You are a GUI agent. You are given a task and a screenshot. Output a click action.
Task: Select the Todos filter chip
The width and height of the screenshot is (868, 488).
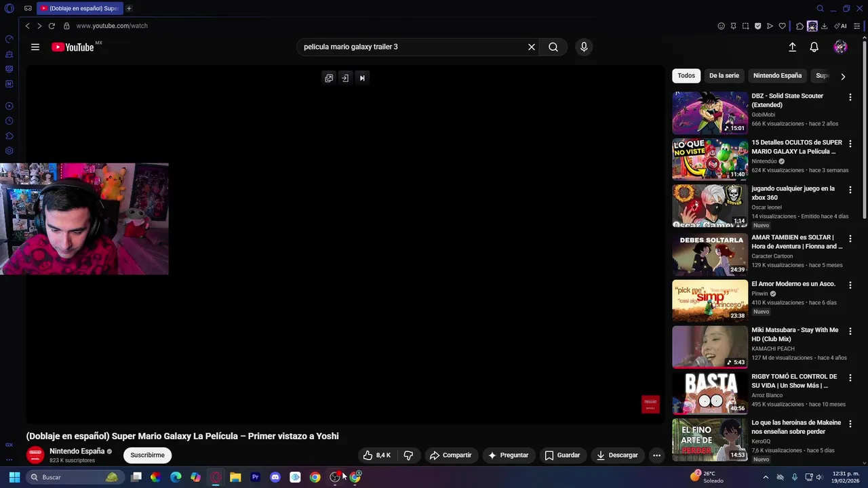pos(686,76)
